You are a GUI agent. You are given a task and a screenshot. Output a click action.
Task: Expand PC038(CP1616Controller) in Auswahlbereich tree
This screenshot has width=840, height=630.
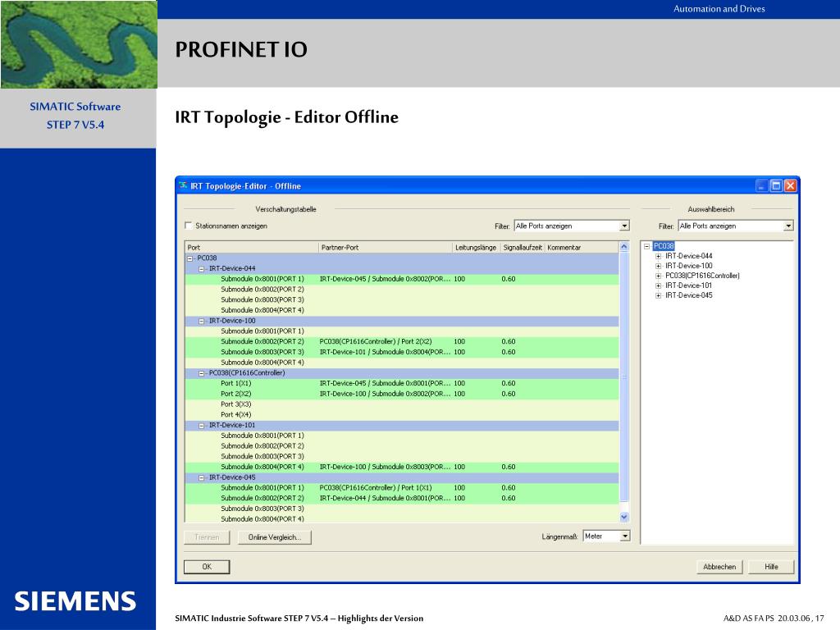[x=658, y=276]
